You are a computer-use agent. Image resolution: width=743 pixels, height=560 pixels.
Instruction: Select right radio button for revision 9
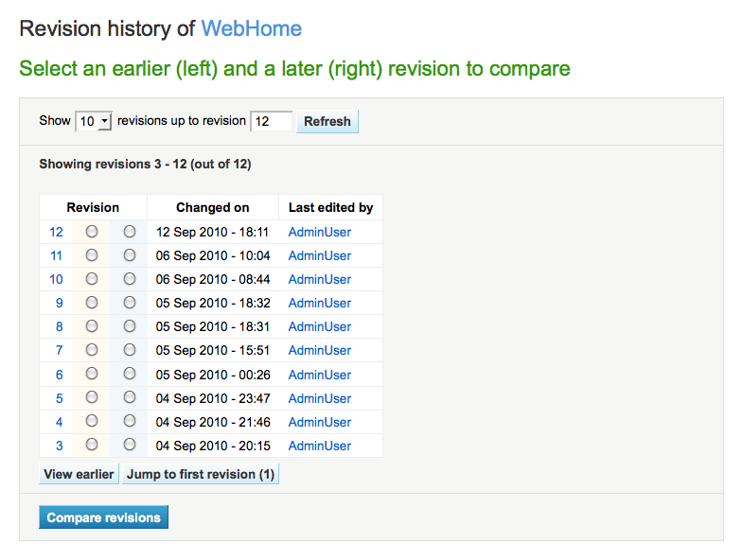pyautogui.click(x=130, y=303)
